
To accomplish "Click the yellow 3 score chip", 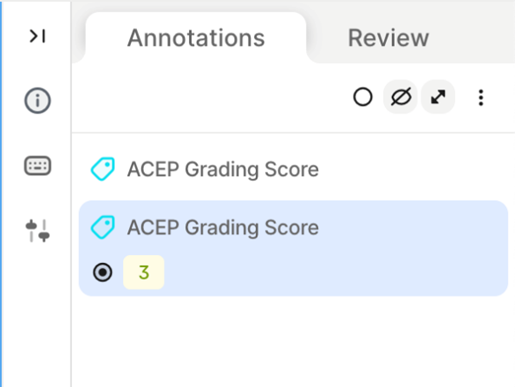I will click(x=144, y=272).
